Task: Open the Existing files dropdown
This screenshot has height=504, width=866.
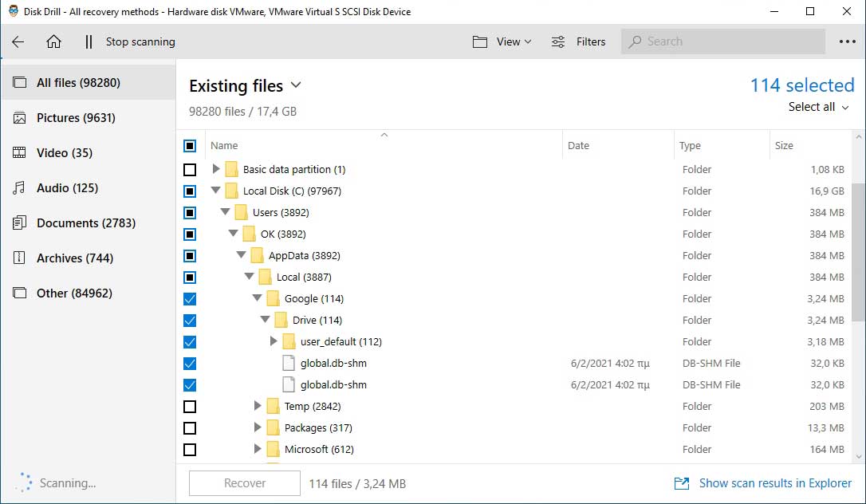Action: (x=246, y=85)
